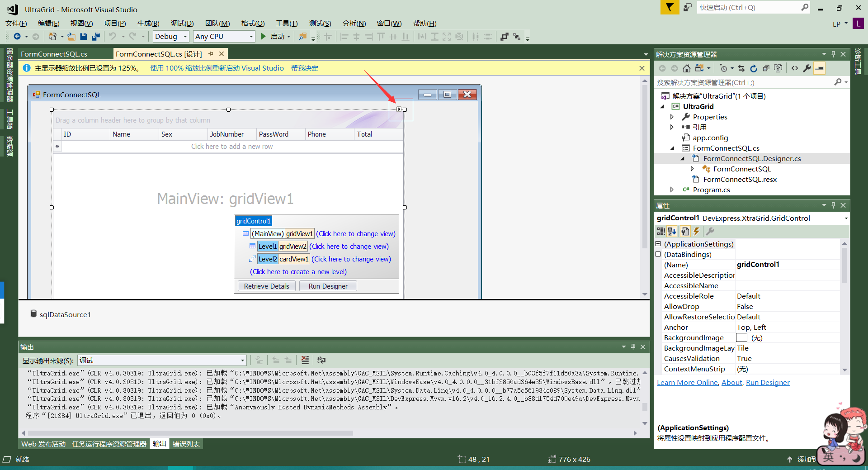Pin the Output window
The height and width of the screenshot is (470, 868).
[x=633, y=347]
